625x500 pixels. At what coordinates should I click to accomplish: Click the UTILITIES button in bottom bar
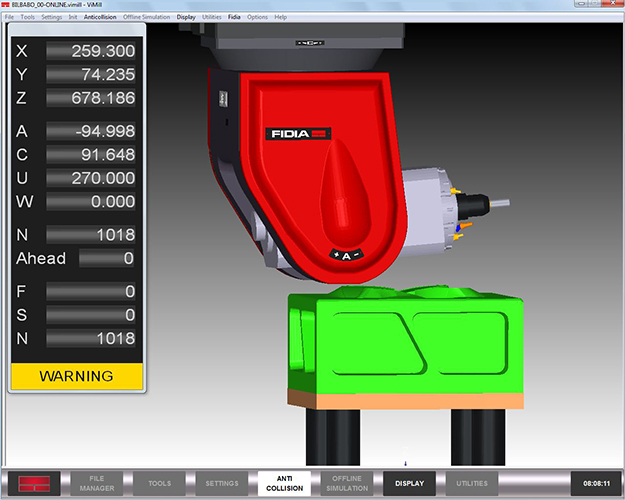(x=471, y=484)
